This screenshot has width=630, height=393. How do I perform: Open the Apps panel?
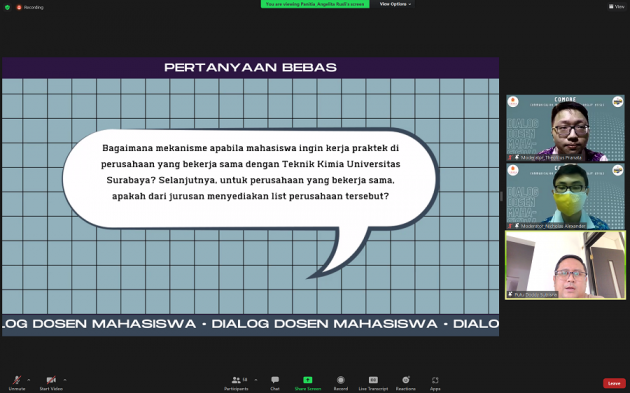pyautogui.click(x=435, y=382)
